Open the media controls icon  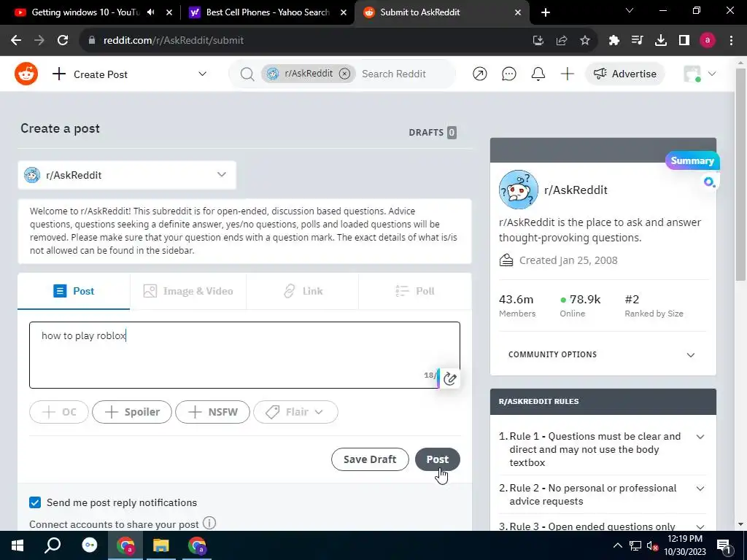(637, 41)
